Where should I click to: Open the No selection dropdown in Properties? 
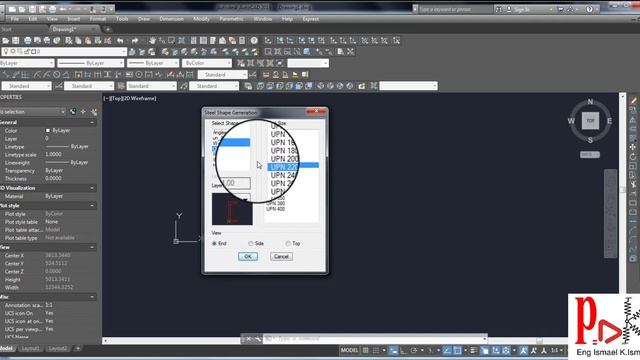click(x=33, y=112)
